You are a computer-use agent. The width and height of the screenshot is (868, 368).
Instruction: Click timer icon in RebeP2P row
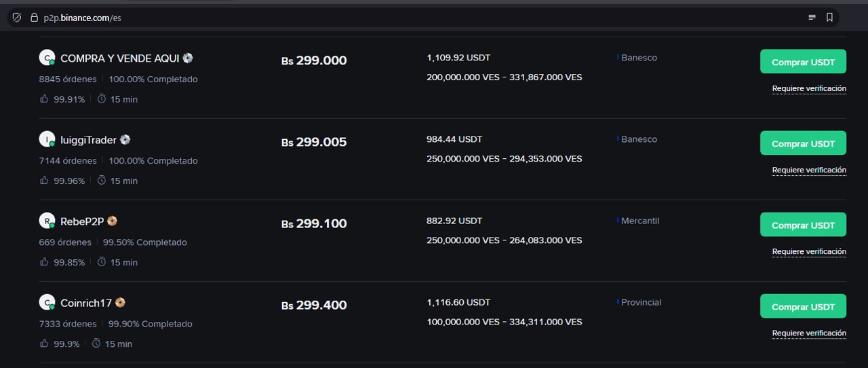(x=102, y=262)
